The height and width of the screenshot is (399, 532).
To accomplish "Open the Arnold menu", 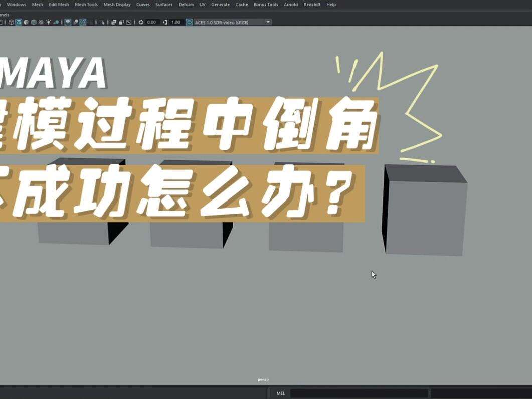I will click(x=291, y=5).
